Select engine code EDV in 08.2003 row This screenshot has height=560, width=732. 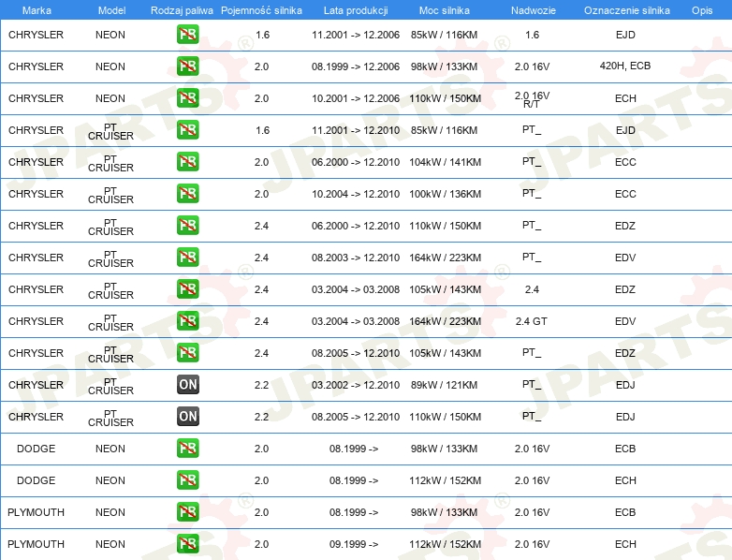(625, 258)
